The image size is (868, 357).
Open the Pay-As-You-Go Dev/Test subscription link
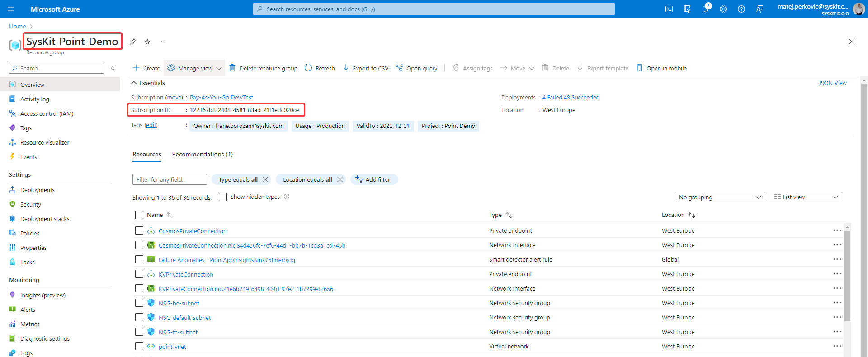pos(221,98)
